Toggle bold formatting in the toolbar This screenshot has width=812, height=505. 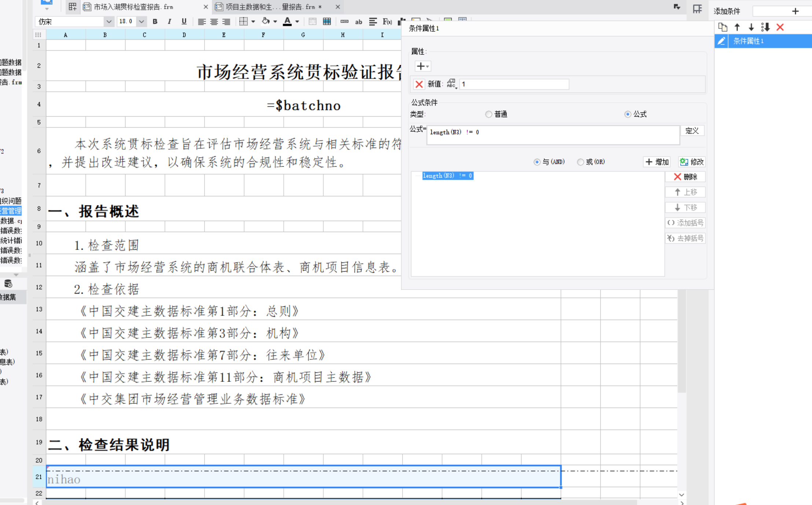(155, 22)
